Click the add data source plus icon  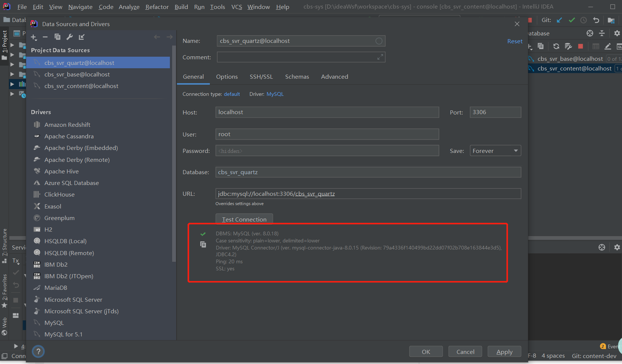[34, 37]
